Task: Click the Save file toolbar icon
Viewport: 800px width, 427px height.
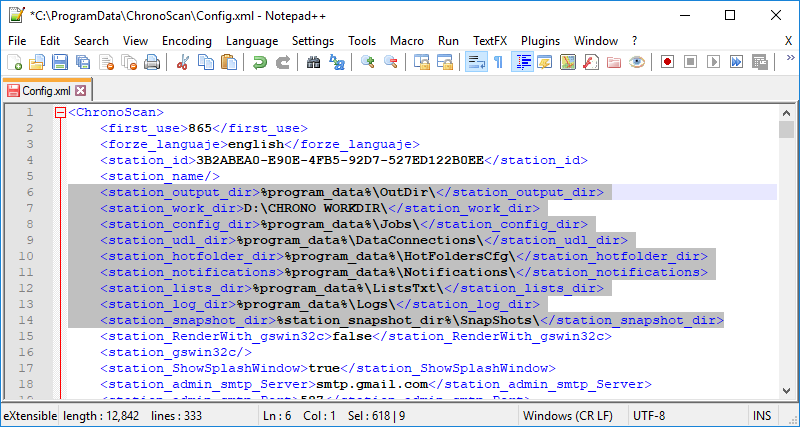Action: coord(59,62)
